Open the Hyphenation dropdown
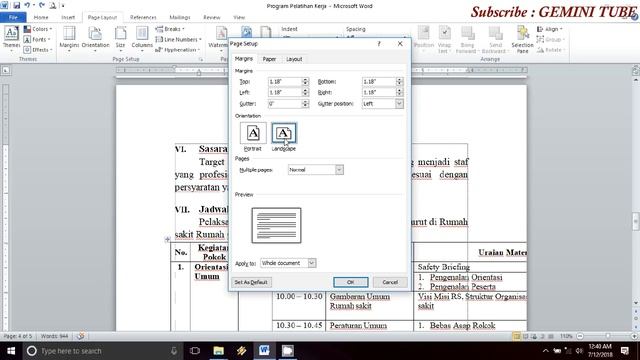Viewport: 640px width, 360px height. pos(178,50)
